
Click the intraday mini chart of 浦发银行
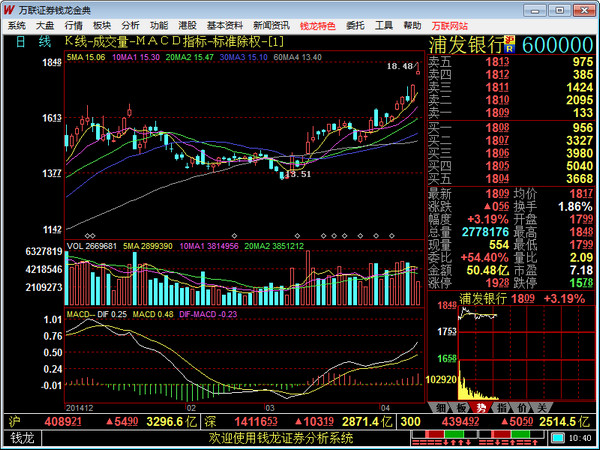coord(526,352)
